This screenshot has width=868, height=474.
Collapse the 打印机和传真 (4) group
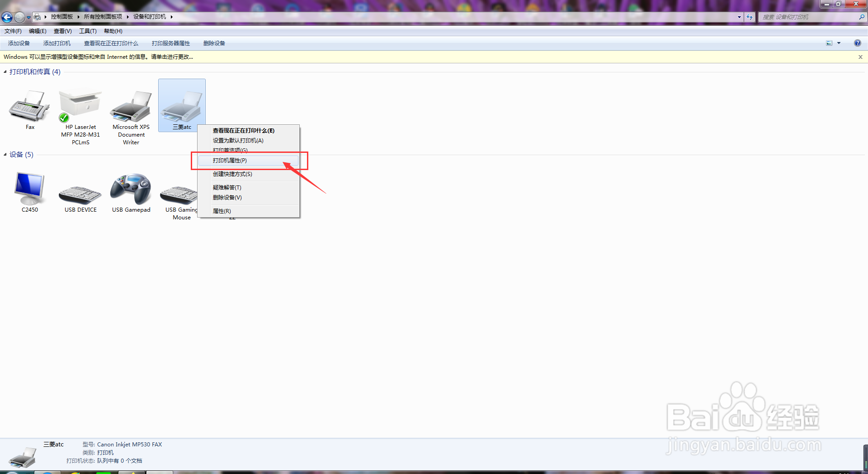[5, 72]
